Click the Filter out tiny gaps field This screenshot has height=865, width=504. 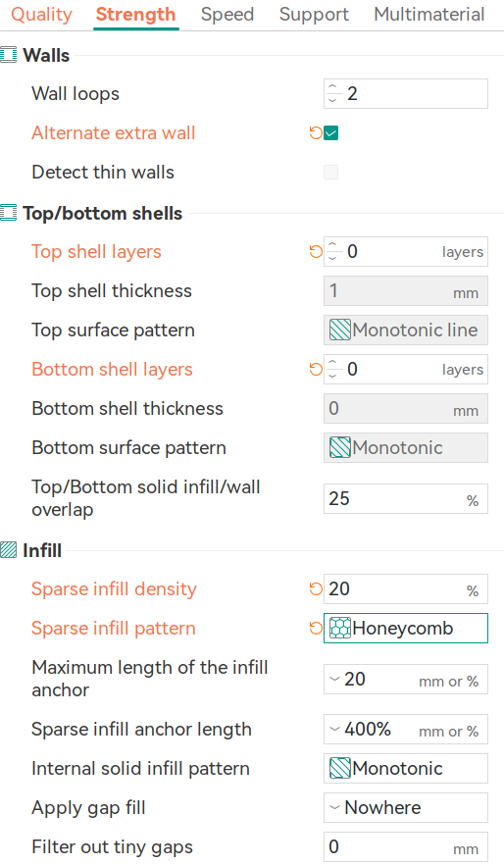click(x=405, y=846)
